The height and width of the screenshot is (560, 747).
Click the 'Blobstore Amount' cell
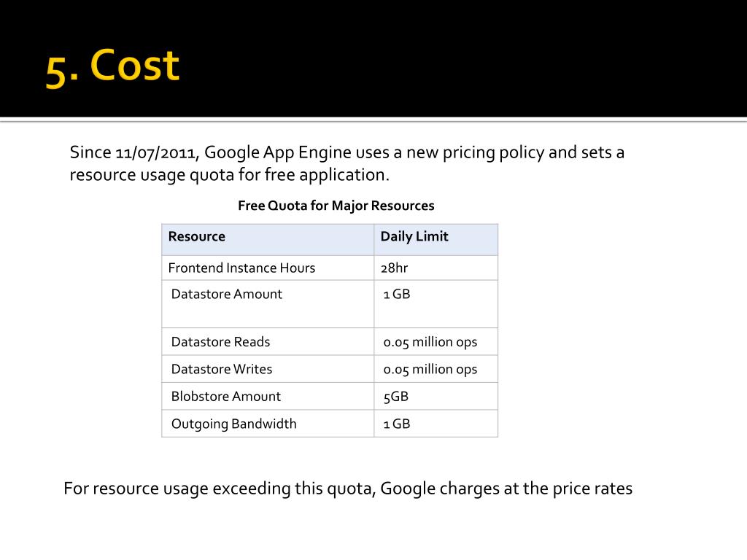[x=268, y=396]
